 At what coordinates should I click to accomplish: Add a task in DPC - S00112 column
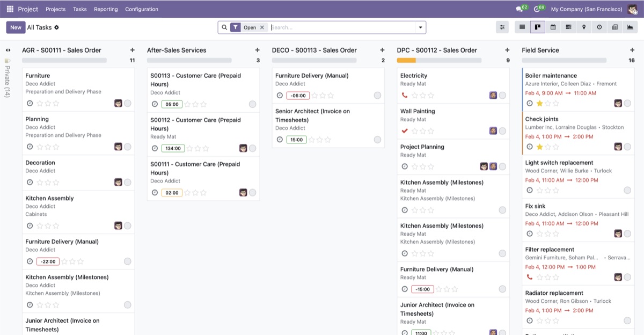[507, 50]
